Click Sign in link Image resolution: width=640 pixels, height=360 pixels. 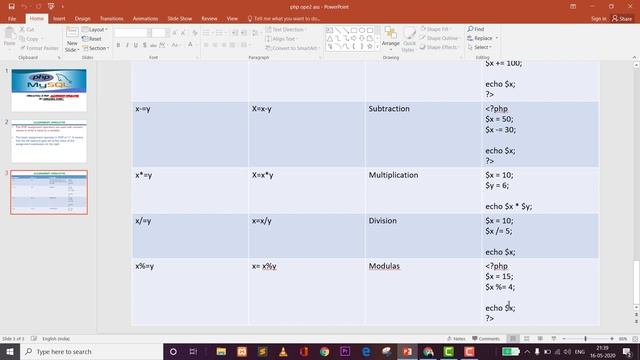pyautogui.click(x=598, y=19)
